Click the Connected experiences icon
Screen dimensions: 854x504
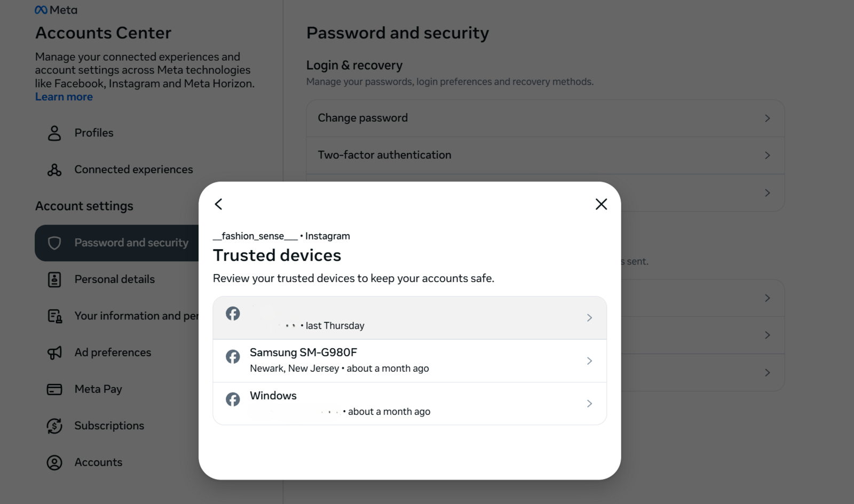(x=54, y=169)
